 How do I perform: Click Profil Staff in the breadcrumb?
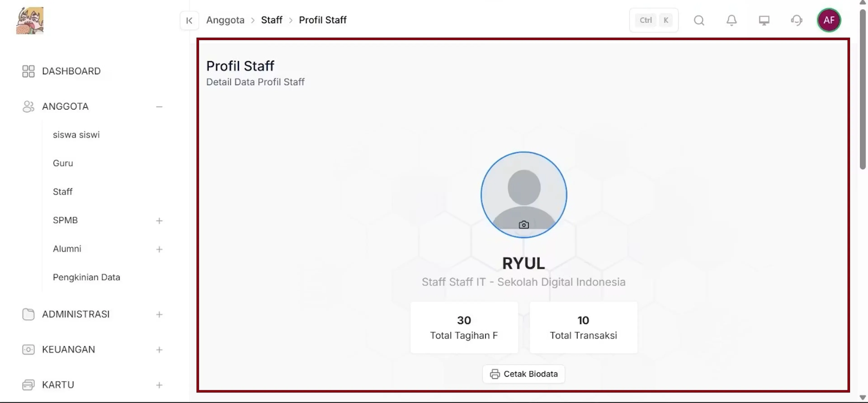click(x=323, y=20)
